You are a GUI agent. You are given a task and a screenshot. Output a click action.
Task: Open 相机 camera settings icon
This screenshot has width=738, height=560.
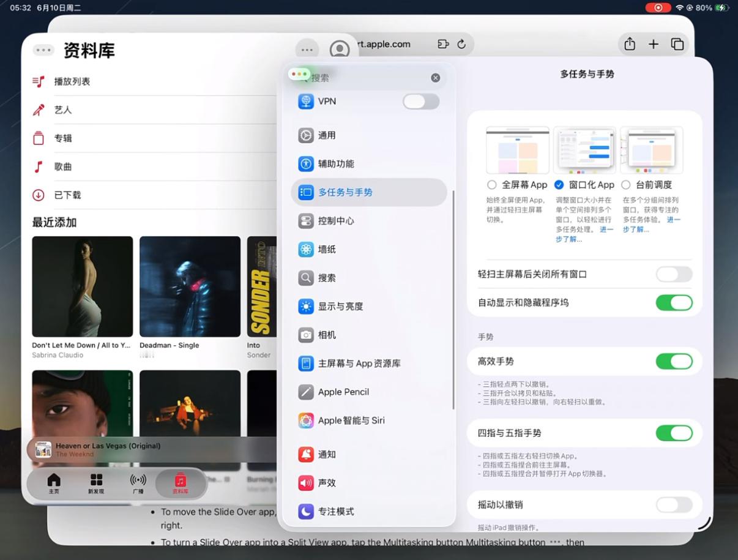[306, 335]
